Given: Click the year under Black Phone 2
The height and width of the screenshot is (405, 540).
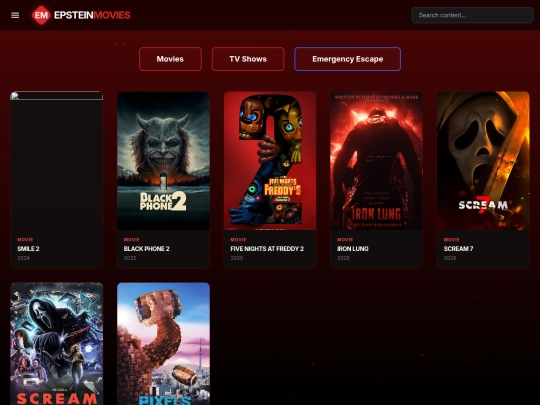Looking at the screenshot, I should point(130,258).
